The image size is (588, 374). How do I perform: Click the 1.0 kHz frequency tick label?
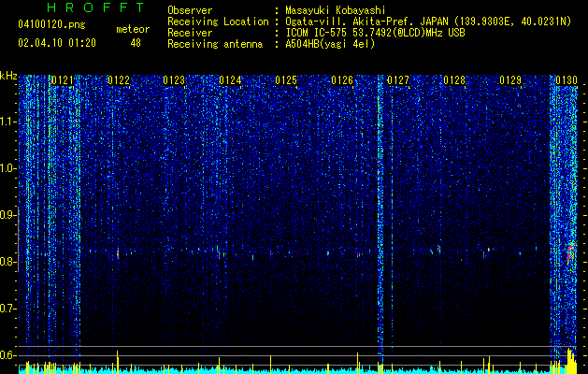click(x=7, y=168)
